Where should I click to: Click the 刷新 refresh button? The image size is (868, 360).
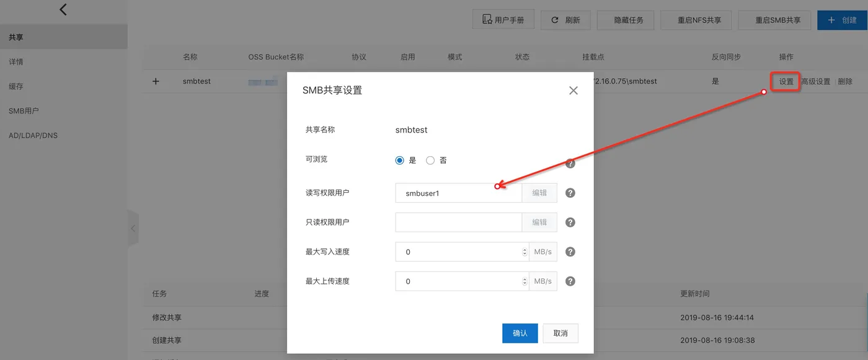pos(565,20)
